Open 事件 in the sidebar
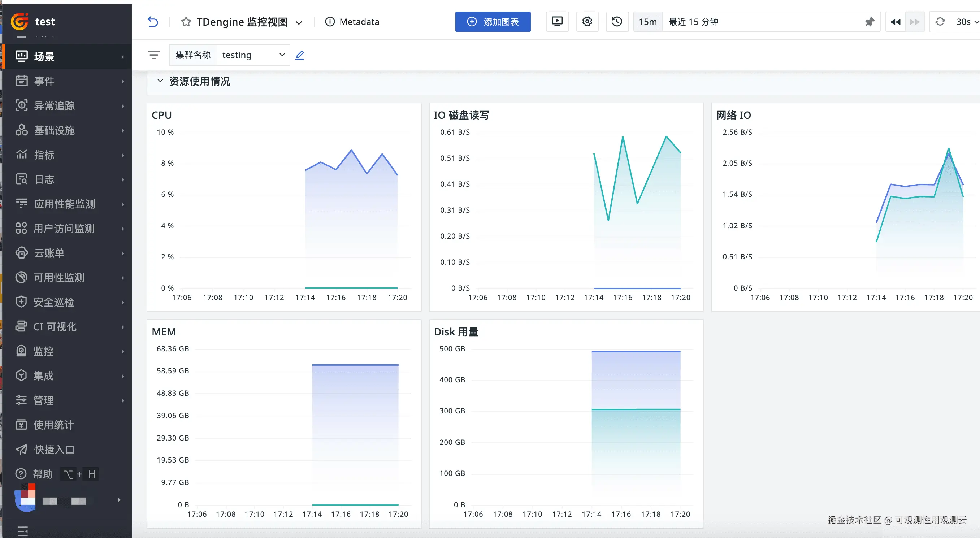This screenshot has height=538, width=980. 67,81
